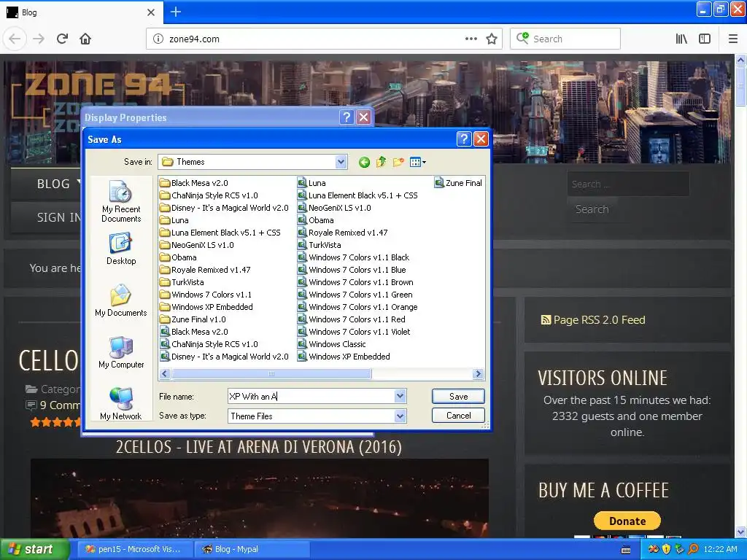This screenshot has width=747, height=560.
Task: Open Page RSS 2.0 Feed link
Action: pos(593,320)
